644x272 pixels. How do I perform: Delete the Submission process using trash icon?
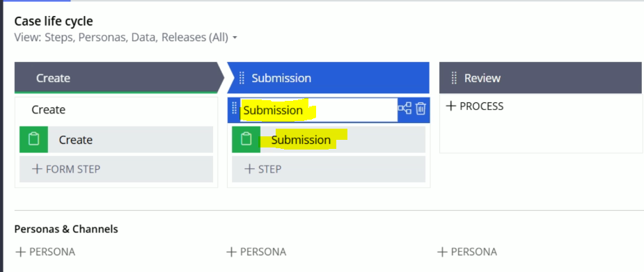tap(421, 109)
